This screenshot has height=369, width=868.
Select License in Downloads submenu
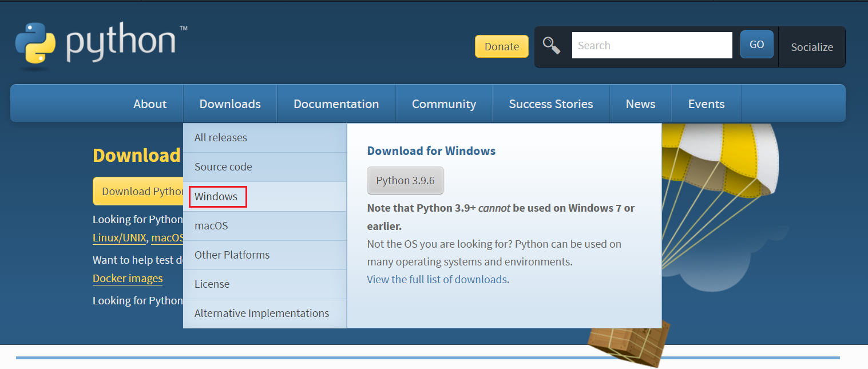[264, 284]
